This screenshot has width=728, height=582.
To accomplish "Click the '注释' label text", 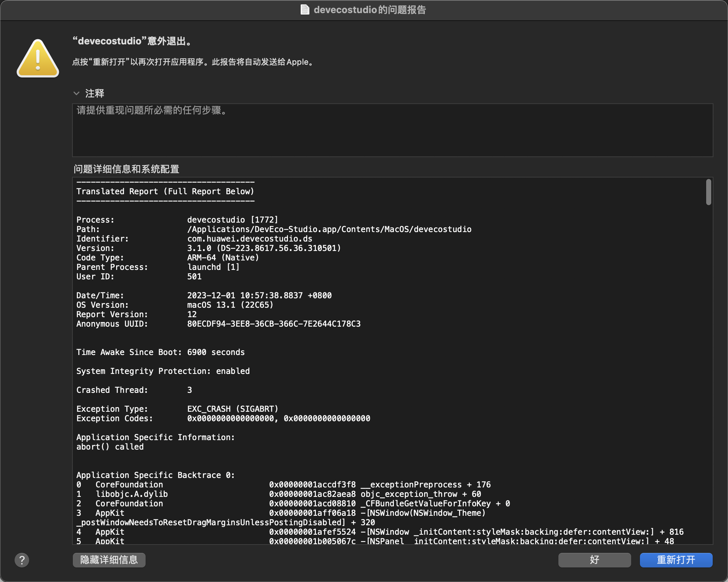I will 95,93.
